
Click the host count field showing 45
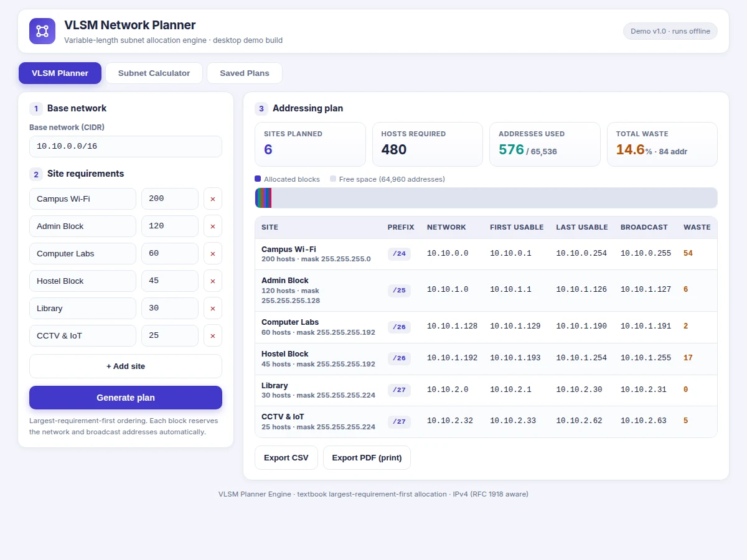click(170, 281)
